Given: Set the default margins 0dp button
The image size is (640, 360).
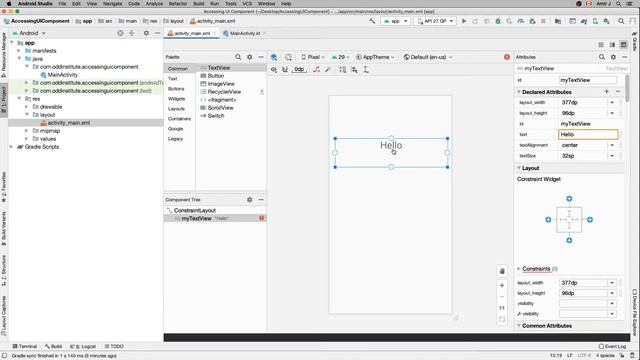Looking at the screenshot, I should [x=299, y=70].
